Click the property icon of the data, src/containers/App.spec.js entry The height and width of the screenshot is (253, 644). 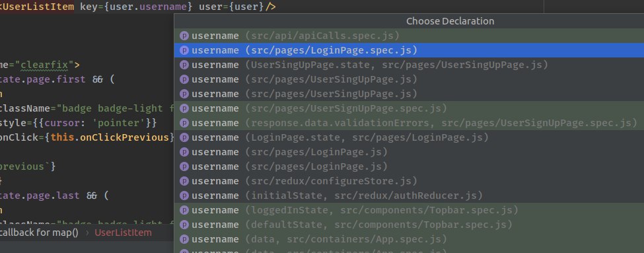coord(184,239)
